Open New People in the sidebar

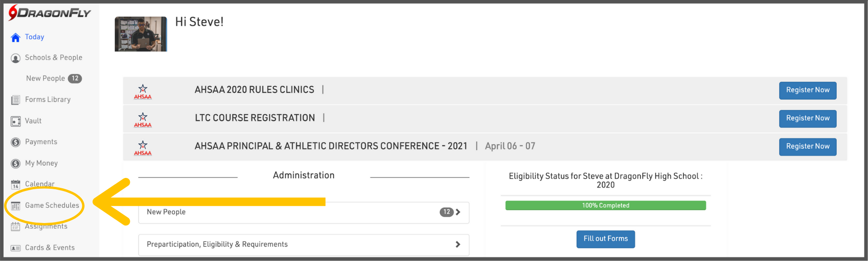pyautogui.click(x=46, y=79)
